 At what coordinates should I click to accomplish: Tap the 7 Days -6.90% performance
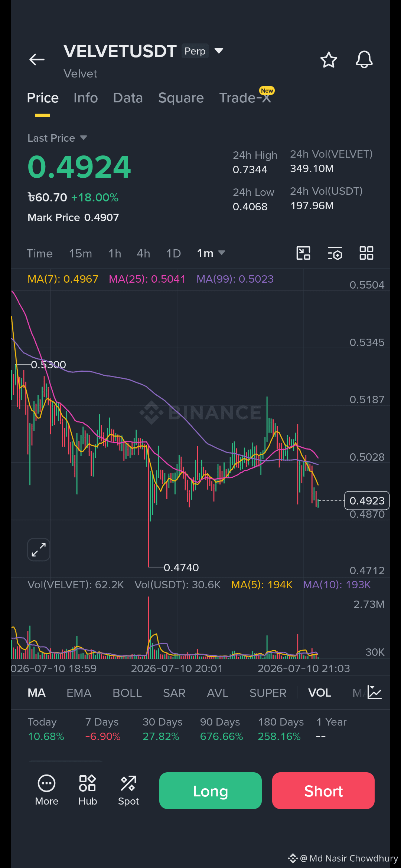(x=103, y=729)
